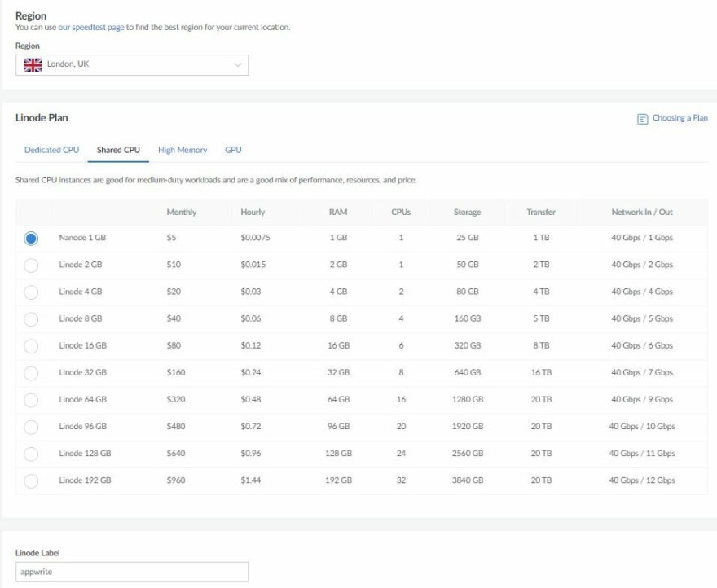Click the $5 monthly price
The image size is (717, 588).
click(171, 238)
